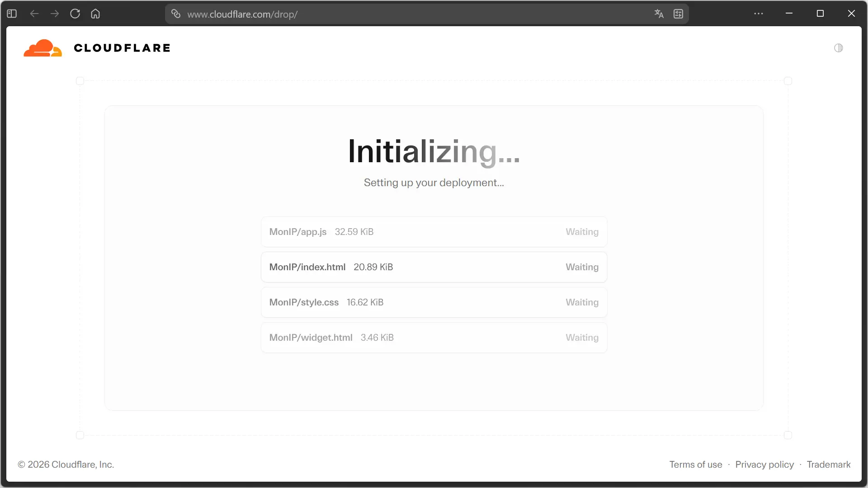
Task: Click Waiting status for widget.html
Action: pos(582,338)
